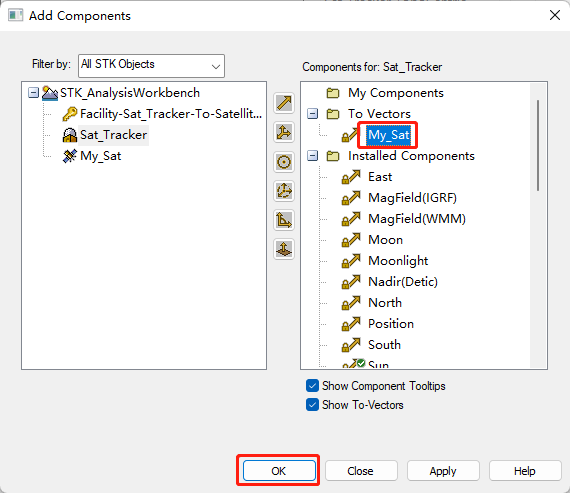Uncheck Show To-Vectors checkbox
This screenshot has width=570, height=493.
(x=312, y=405)
